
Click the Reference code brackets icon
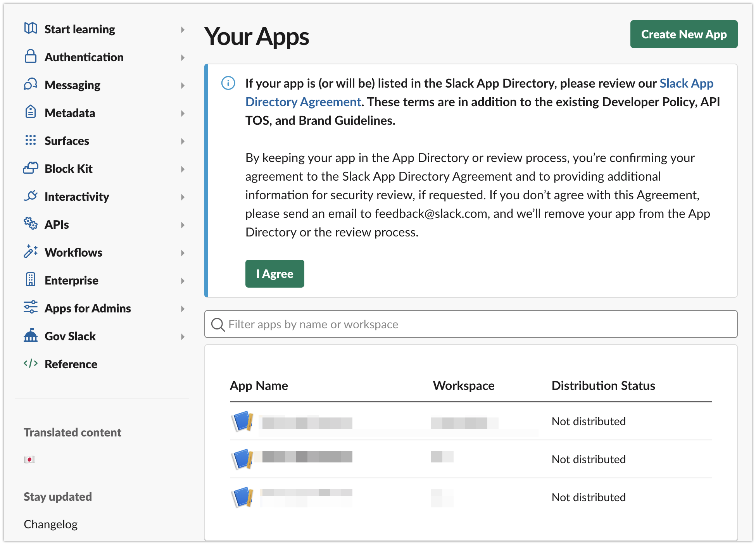[x=31, y=364]
